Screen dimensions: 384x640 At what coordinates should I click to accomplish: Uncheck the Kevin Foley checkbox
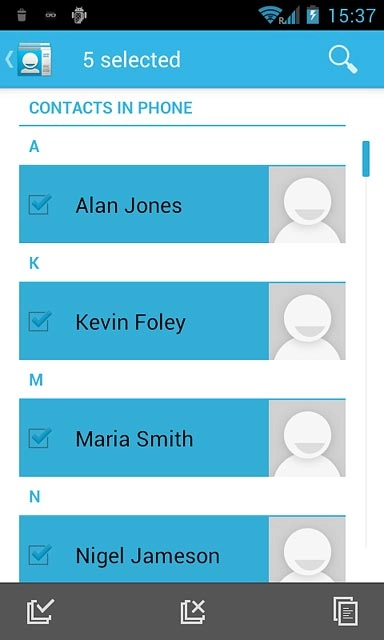tap(40, 321)
